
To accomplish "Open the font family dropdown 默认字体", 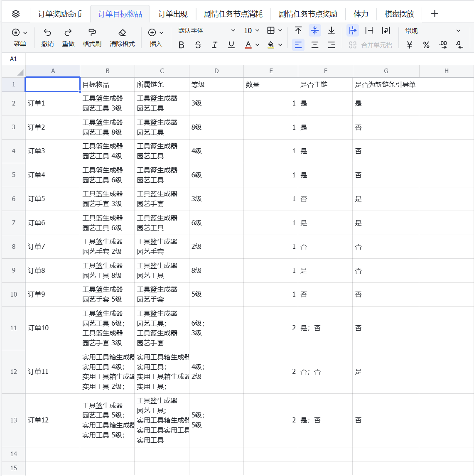I will [x=206, y=30].
